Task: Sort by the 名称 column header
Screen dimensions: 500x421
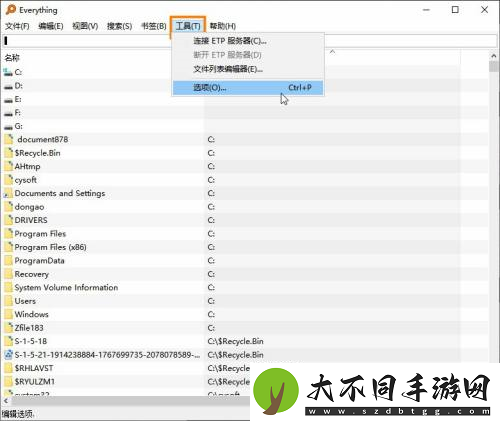Action: pos(12,58)
